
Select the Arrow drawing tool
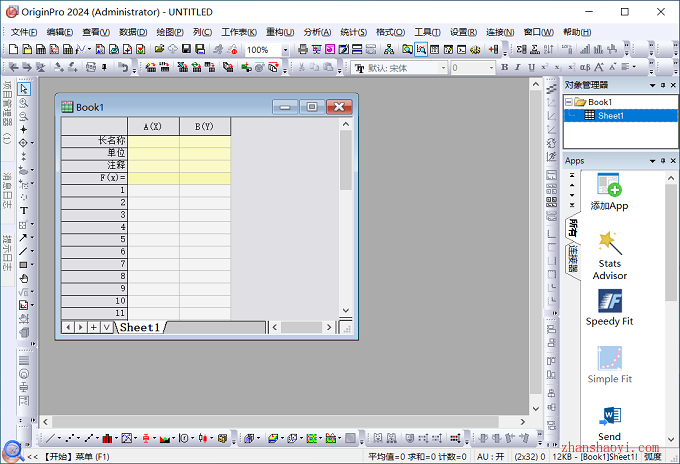click(23, 238)
